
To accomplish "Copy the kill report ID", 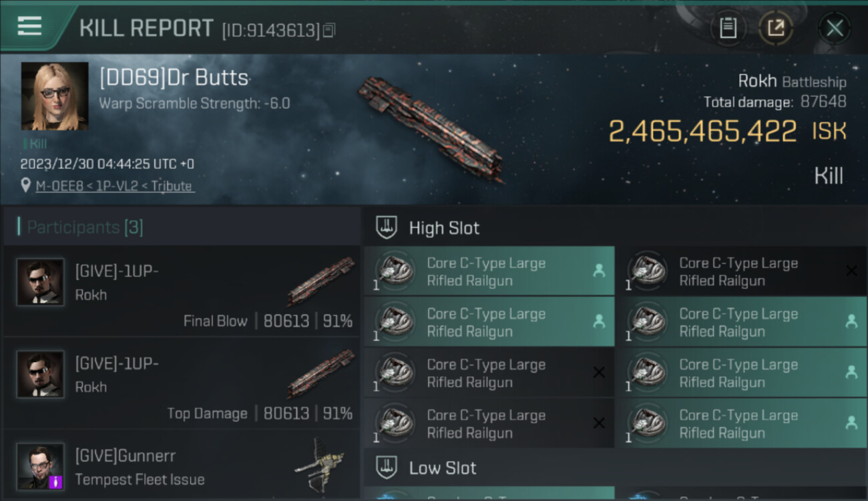I will click(329, 30).
